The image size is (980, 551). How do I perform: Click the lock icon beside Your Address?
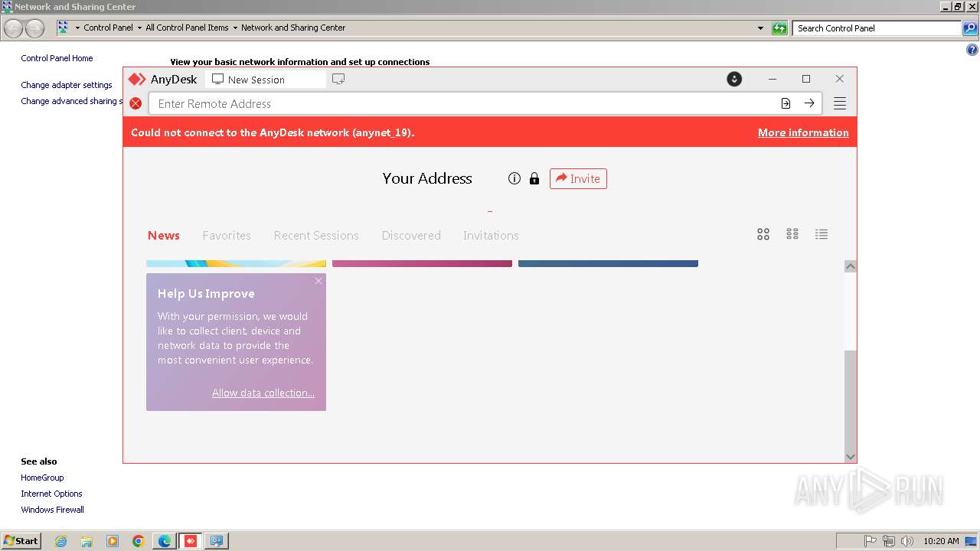534,178
